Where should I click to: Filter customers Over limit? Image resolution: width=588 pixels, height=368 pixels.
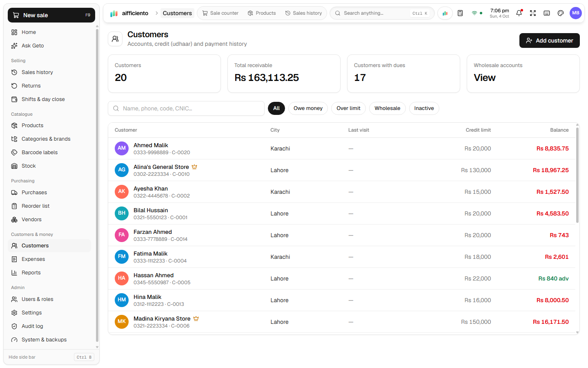tap(348, 108)
